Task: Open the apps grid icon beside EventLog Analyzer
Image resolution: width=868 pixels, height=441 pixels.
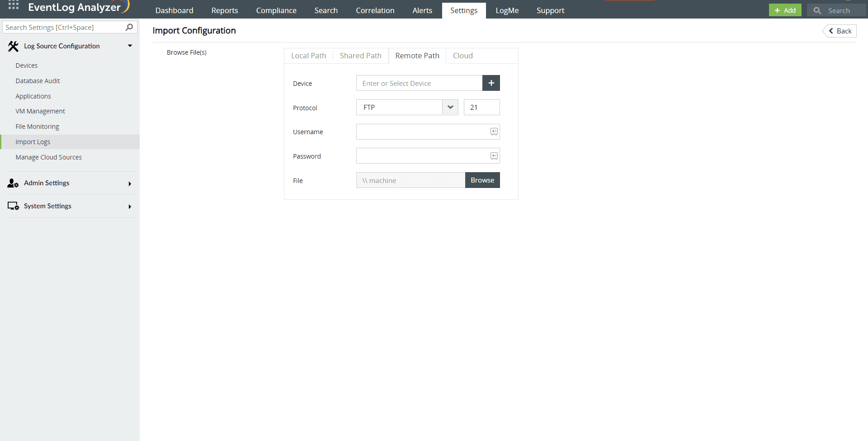Action: coord(14,5)
